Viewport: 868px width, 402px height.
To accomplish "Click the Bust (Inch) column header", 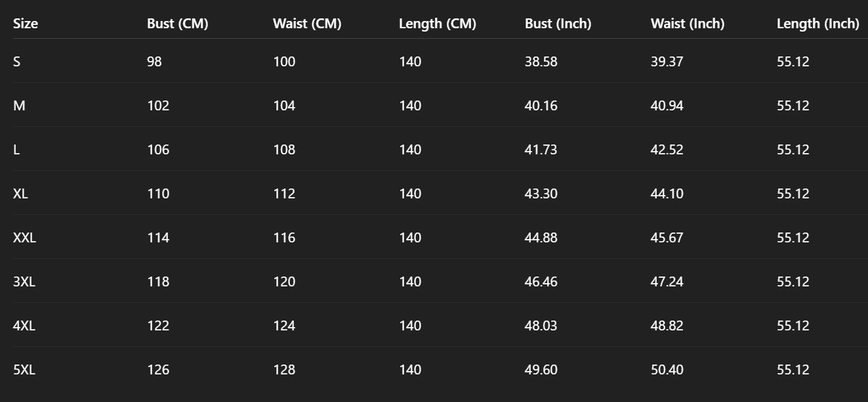I will click(558, 24).
